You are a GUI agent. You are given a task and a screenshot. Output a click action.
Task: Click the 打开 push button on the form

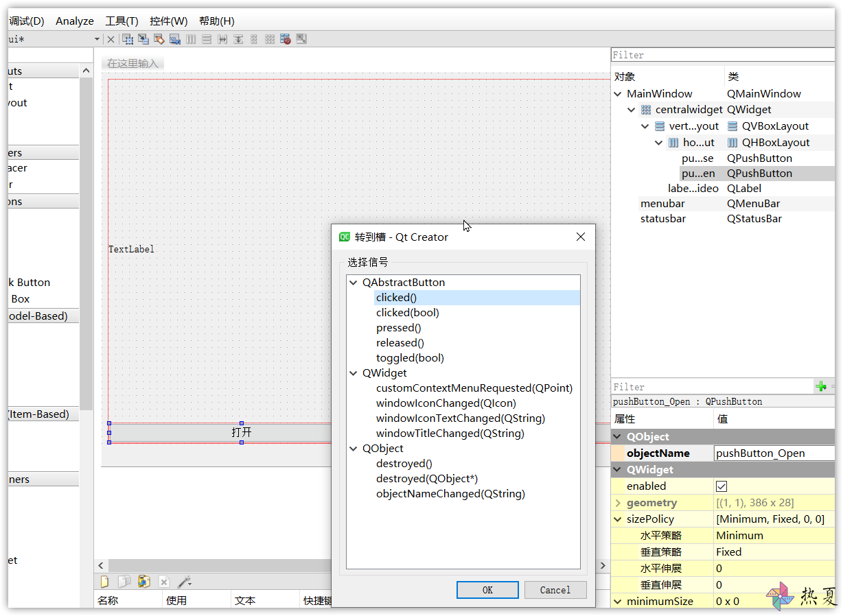point(242,432)
